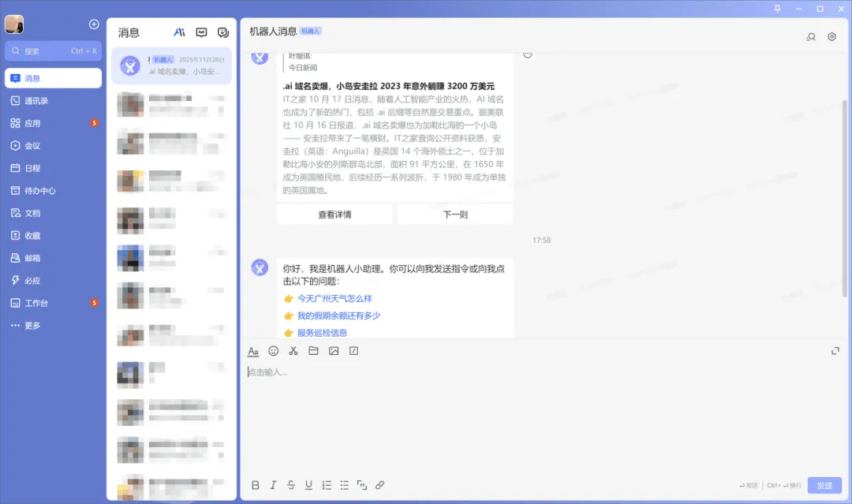
Task: Click the 查看详情 button
Action: point(334,215)
